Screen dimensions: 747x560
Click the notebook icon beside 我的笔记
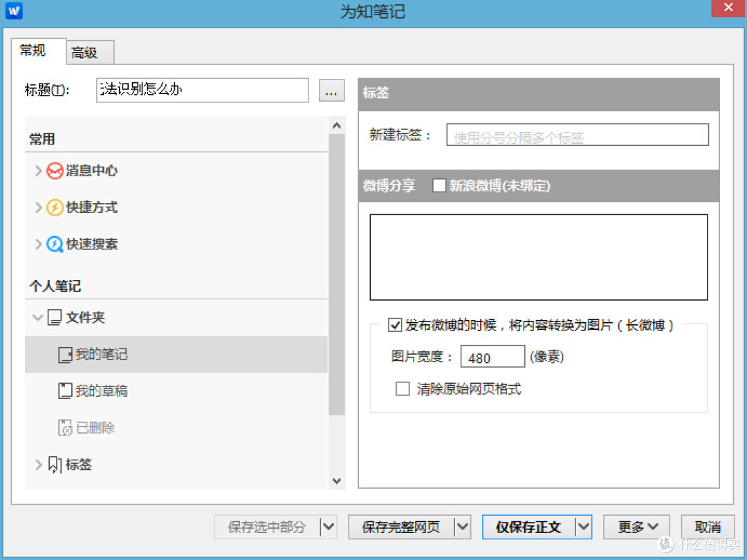point(65,355)
